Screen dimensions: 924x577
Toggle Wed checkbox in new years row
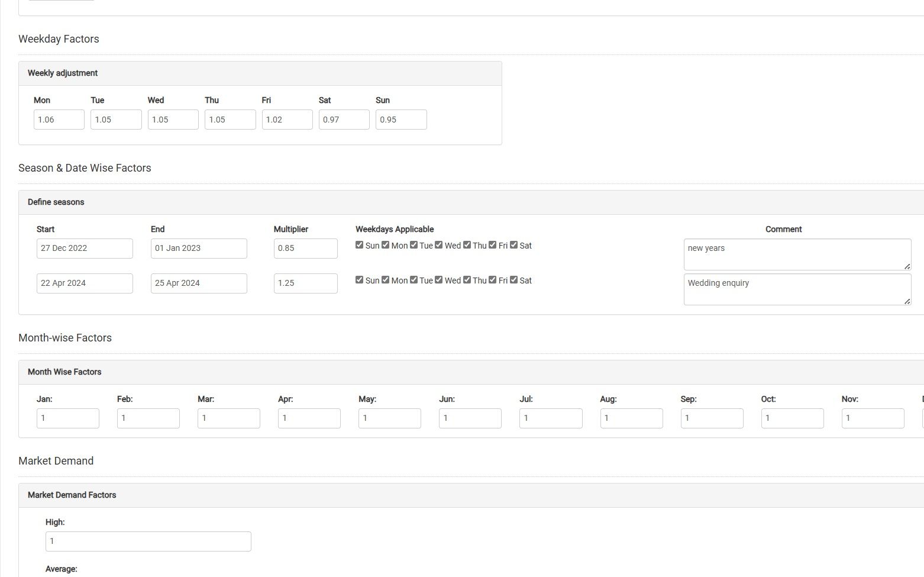[439, 245]
